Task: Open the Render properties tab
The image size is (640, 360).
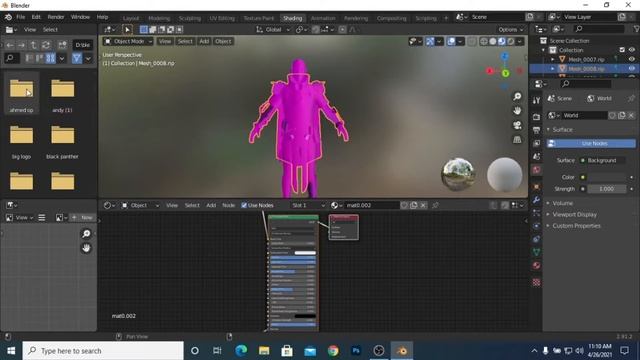Action: click(x=536, y=117)
